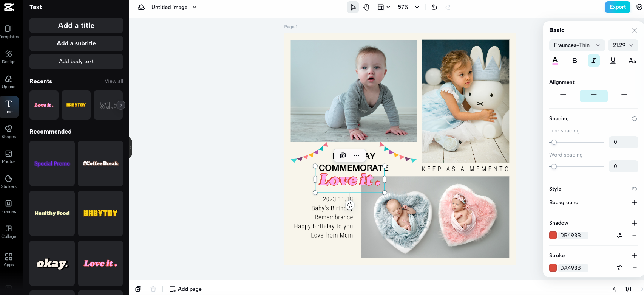Toggle bold formatting
Viewport: 644px width, 295px height.
click(575, 61)
